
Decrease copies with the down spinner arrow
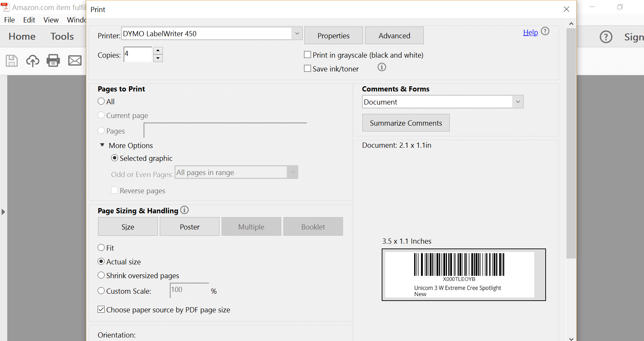coord(158,58)
